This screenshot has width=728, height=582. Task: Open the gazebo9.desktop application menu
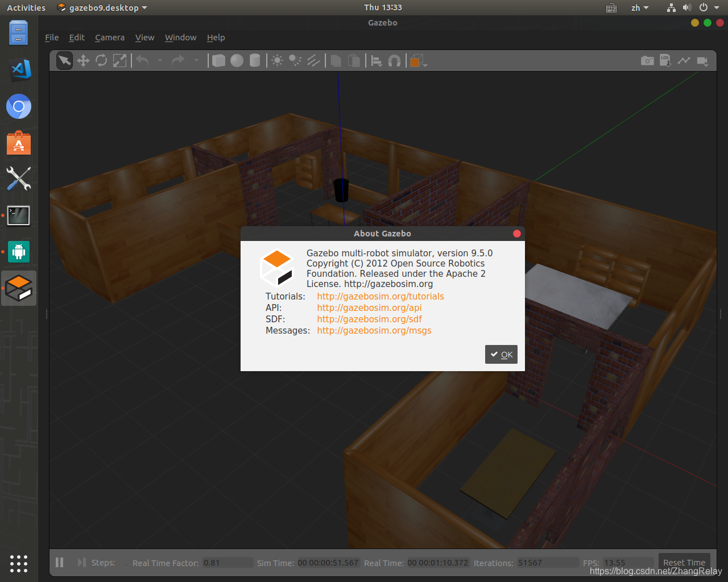(x=102, y=8)
